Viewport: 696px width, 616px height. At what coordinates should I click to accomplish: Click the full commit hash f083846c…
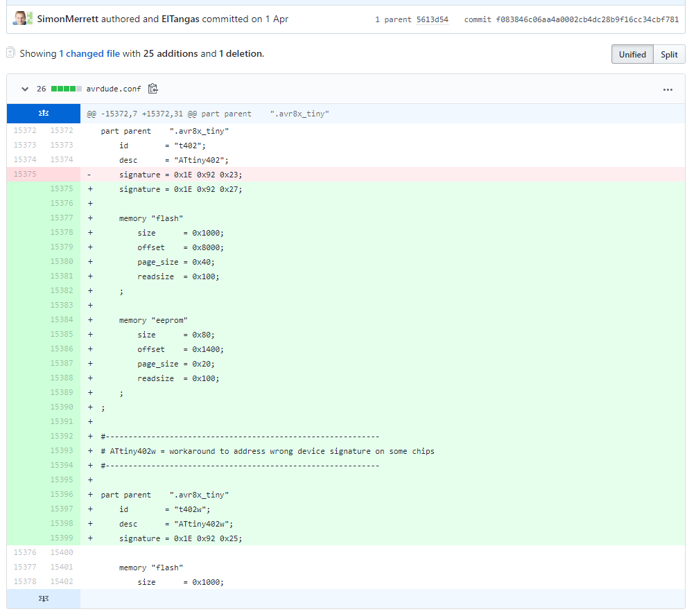click(x=587, y=19)
